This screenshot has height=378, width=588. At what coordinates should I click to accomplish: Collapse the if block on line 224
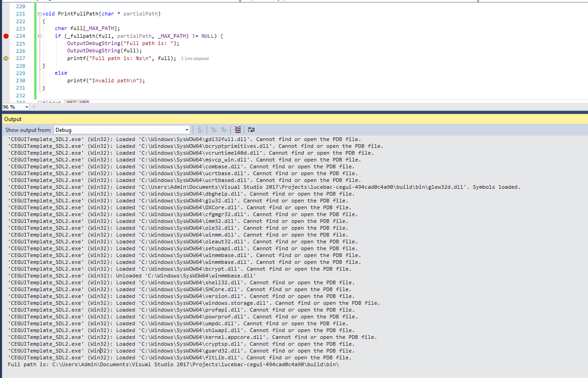pyautogui.click(x=40, y=36)
